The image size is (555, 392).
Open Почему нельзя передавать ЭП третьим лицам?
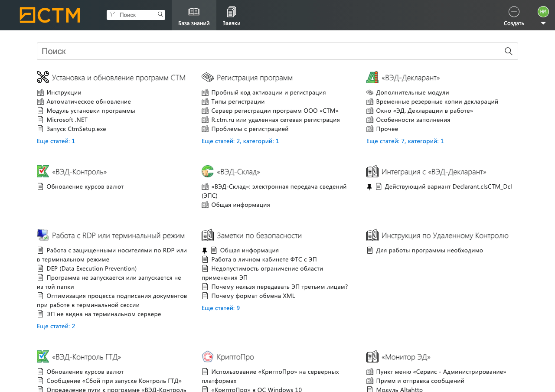(280, 287)
